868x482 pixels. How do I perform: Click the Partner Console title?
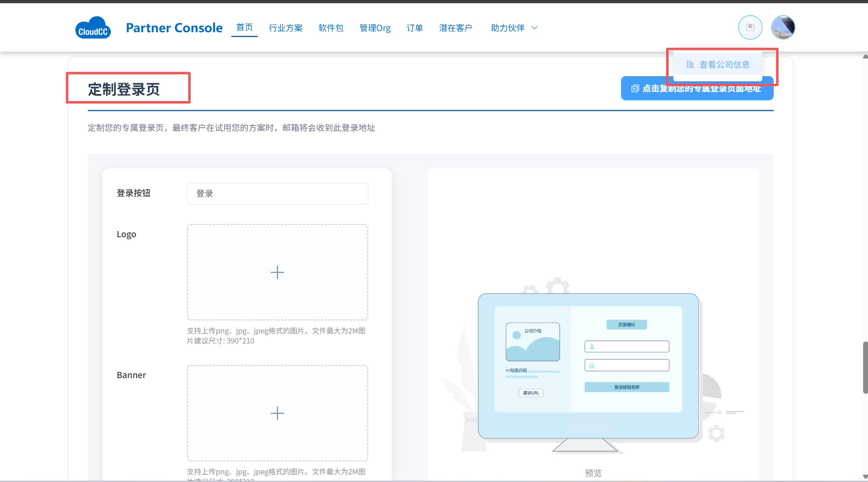(174, 28)
